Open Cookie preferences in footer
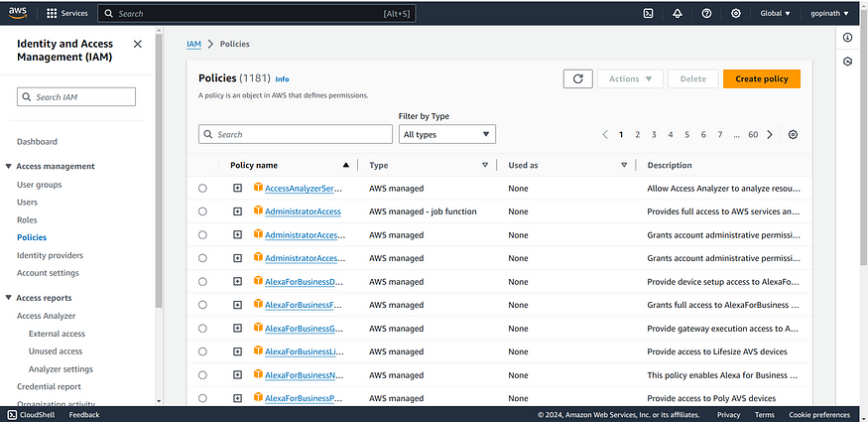Screen dimensions: 868x422 (819, 415)
